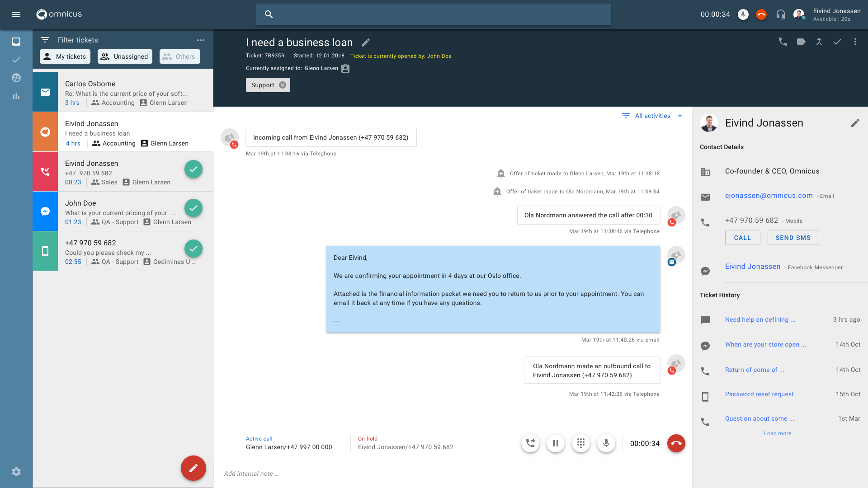This screenshot has width=868, height=488.
Task: Click the merge ticket icon in header
Action: (x=819, y=42)
